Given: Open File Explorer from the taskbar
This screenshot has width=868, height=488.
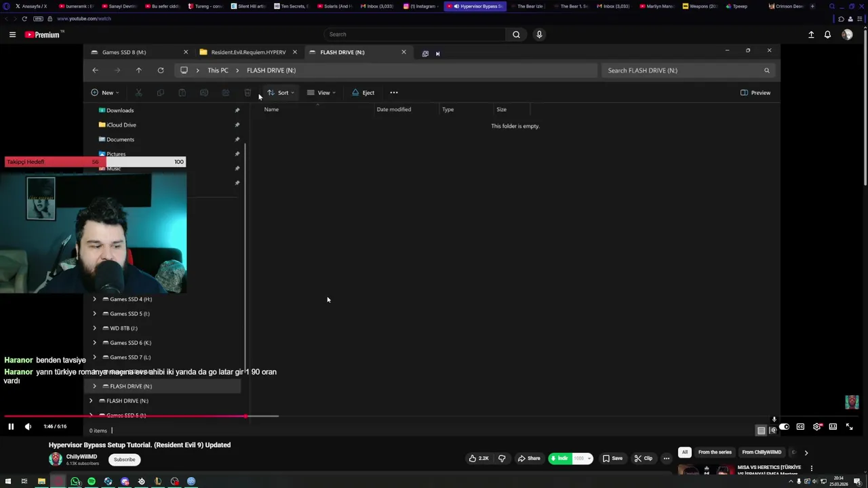Looking at the screenshot, I should (x=41, y=482).
